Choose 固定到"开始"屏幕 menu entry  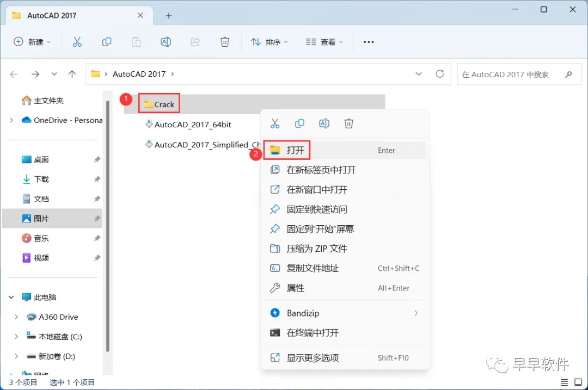tap(345, 229)
